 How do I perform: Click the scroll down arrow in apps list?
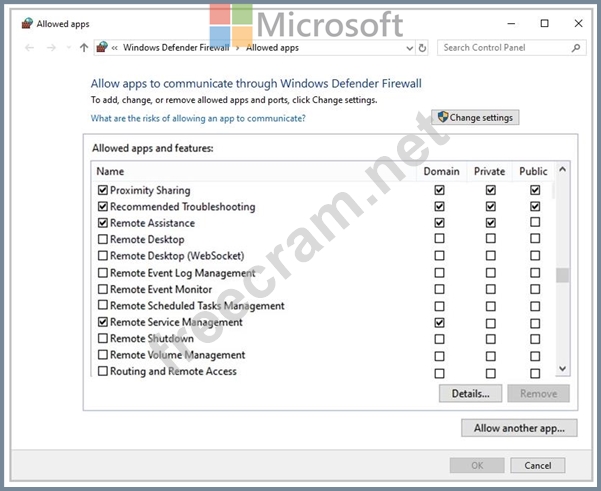pos(562,370)
